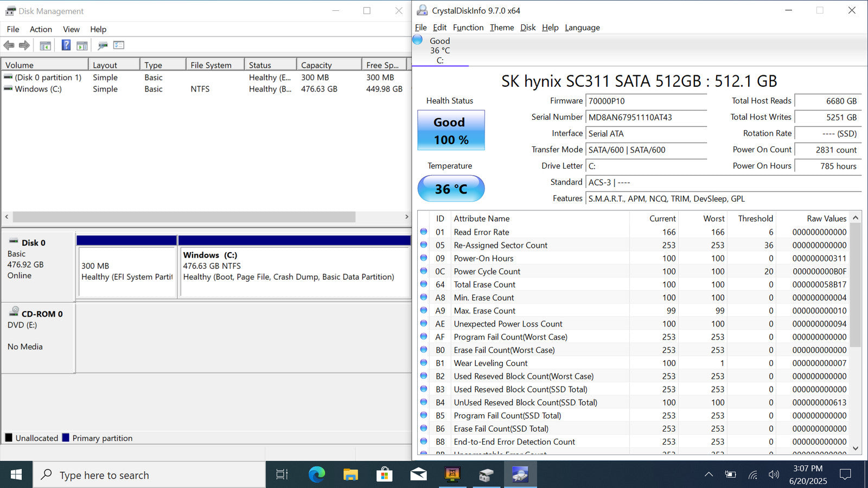Open the Theme menu in CrystalDiskInfo

click(x=501, y=28)
